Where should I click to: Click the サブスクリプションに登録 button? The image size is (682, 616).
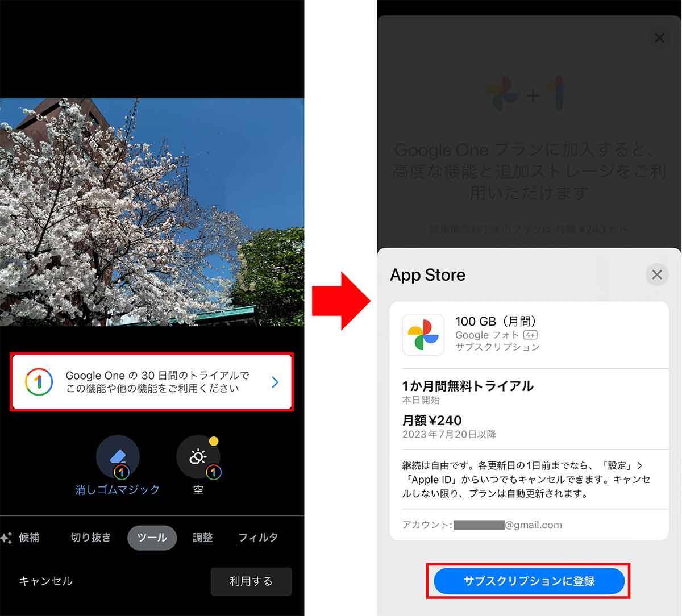click(529, 581)
